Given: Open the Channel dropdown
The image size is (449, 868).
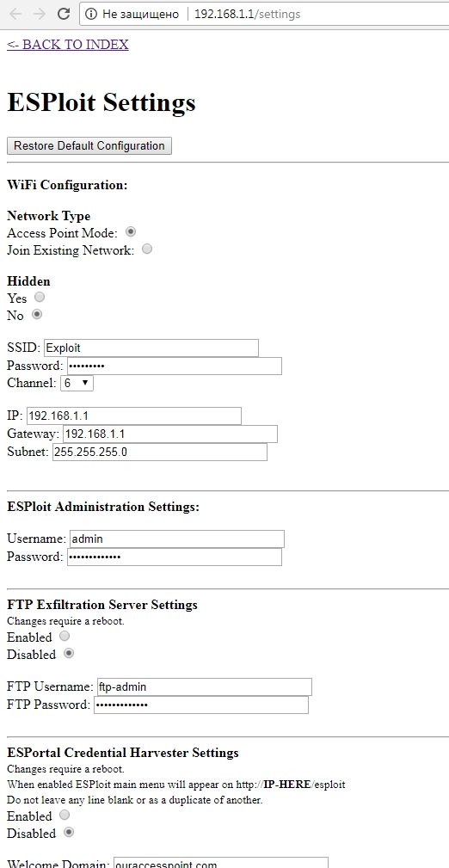Looking at the screenshot, I should pos(77,383).
